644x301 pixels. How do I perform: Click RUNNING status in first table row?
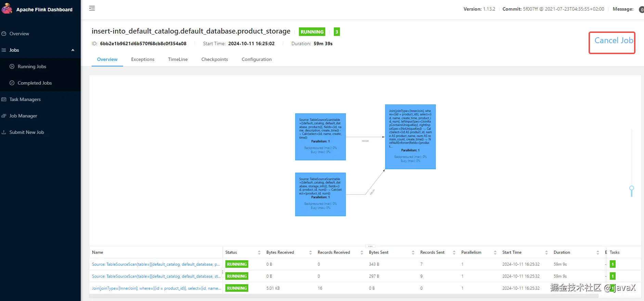point(237,264)
